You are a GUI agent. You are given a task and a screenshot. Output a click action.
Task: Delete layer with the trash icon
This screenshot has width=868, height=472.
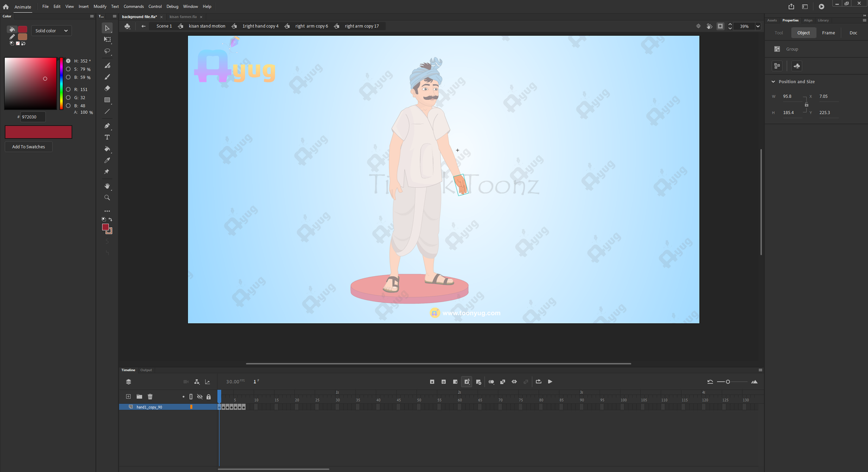(x=150, y=397)
